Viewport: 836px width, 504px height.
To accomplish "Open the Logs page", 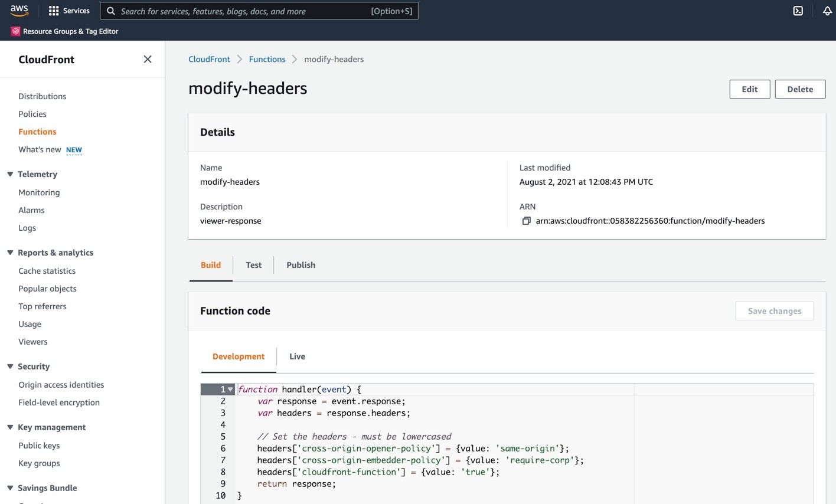I will [27, 228].
